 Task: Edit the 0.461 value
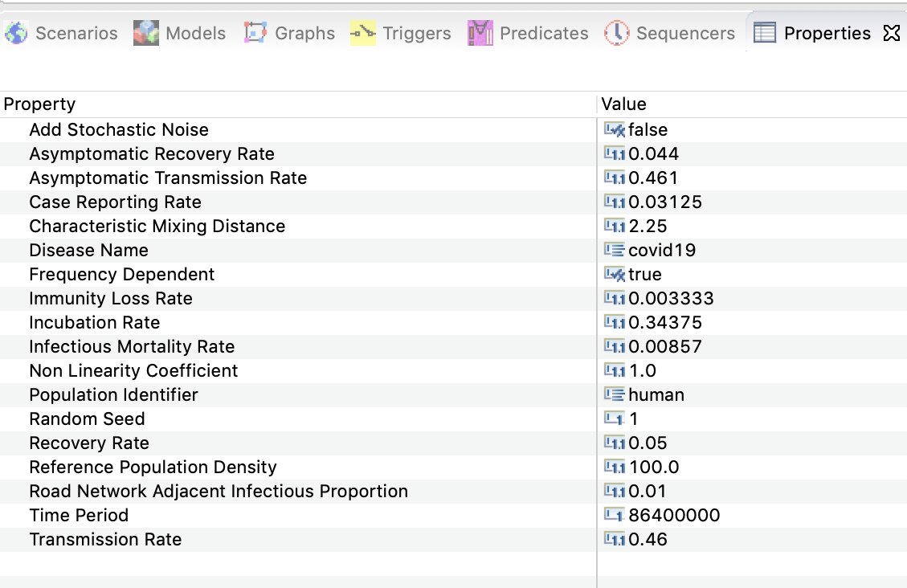click(652, 178)
